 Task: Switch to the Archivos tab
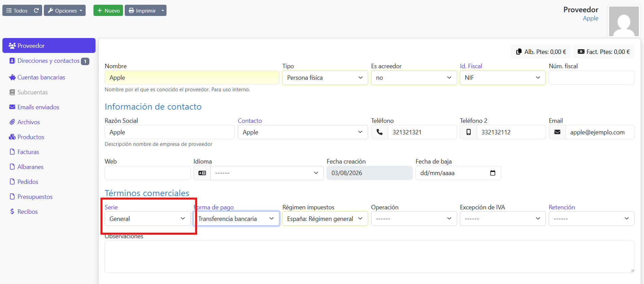[x=49, y=122]
